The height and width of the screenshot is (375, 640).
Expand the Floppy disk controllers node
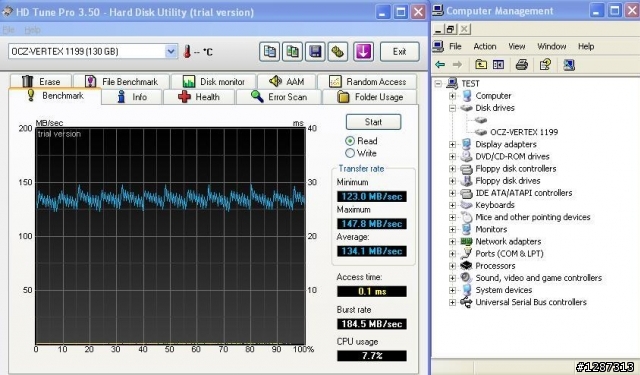[452, 169]
